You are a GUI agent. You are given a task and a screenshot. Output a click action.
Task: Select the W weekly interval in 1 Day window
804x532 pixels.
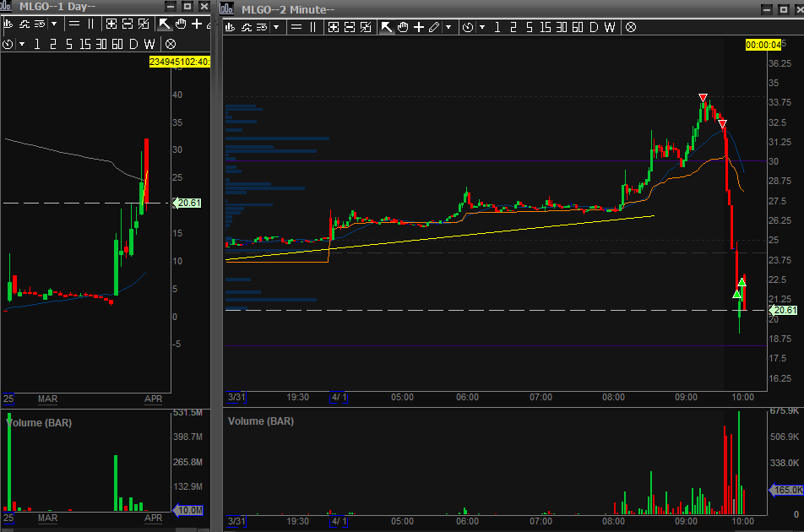coord(149,44)
